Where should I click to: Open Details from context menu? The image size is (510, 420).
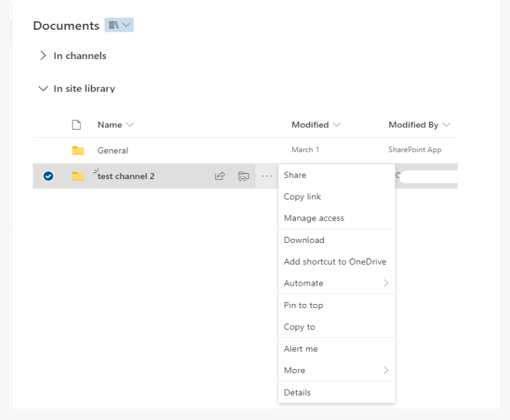point(337,392)
